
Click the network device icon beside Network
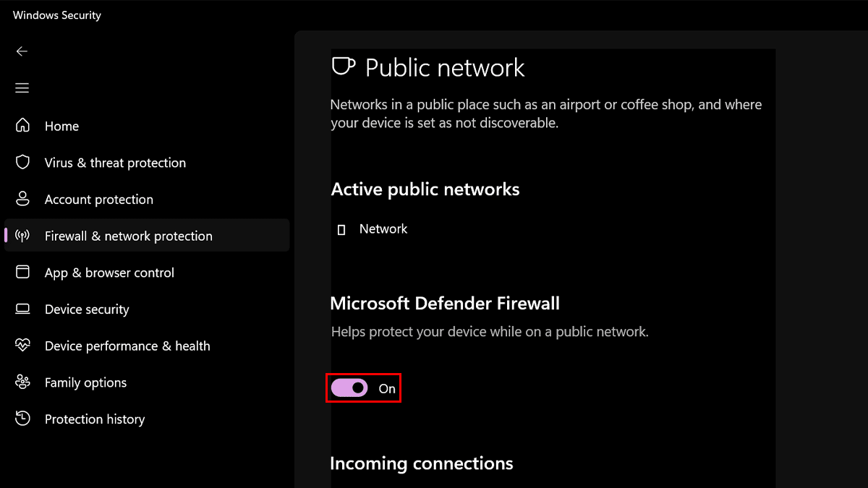pyautogui.click(x=341, y=230)
